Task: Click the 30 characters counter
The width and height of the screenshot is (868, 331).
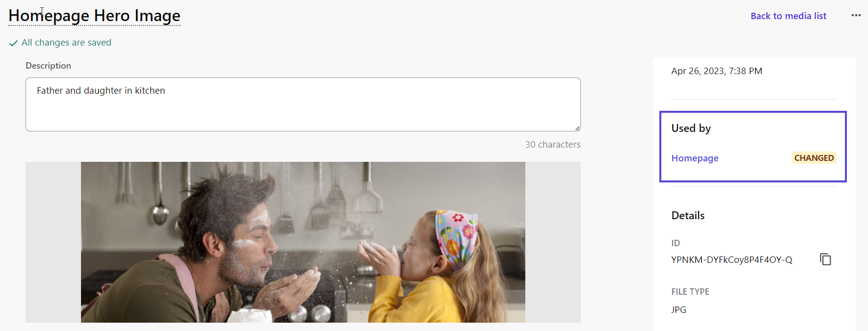Action: 553,145
